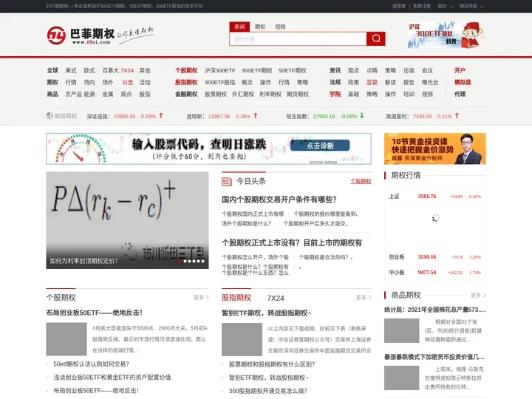Screen dimensions: 532x399
Task: Open 50etf期权认沽认购如何交易? list item
Action: tap(92, 364)
